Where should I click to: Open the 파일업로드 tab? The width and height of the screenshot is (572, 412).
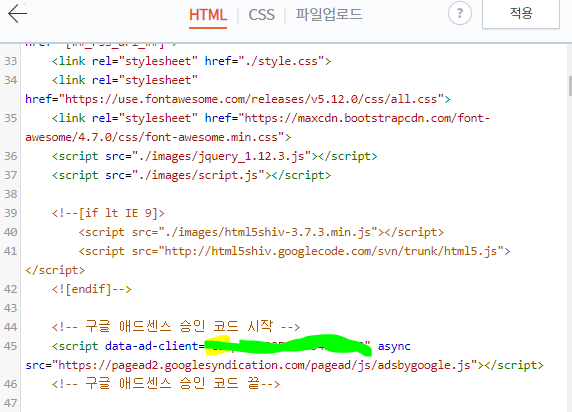coord(329,15)
